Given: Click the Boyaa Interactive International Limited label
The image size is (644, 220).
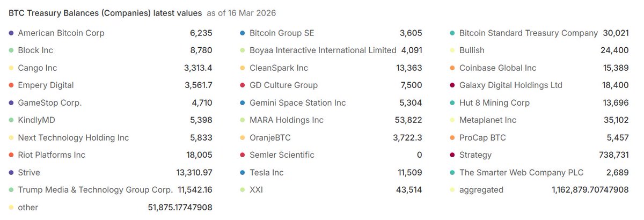Looking at the screenshot, I should click(x=323, y=50).
